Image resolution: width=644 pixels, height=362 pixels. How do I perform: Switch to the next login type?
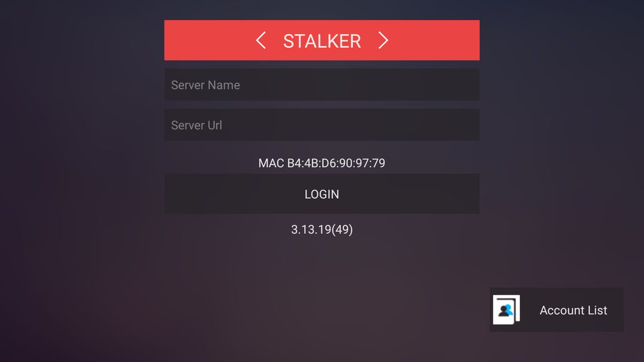(383, 40)
